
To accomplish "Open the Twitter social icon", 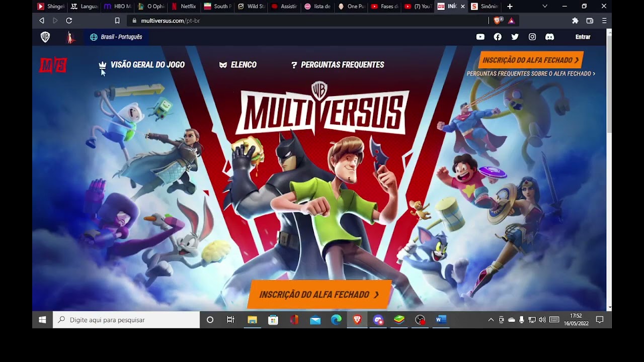I will 515,37.
